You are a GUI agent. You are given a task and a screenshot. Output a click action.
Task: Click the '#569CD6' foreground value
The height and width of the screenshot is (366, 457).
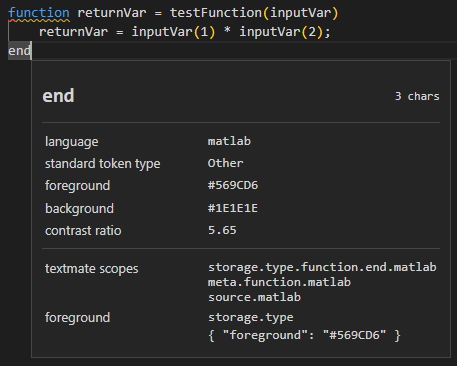233,185
